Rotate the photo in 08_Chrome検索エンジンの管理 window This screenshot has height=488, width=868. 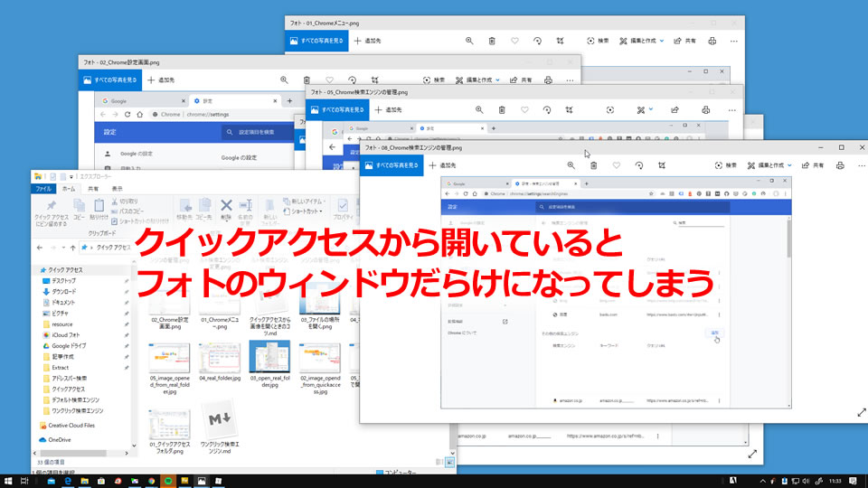(639, 164)
